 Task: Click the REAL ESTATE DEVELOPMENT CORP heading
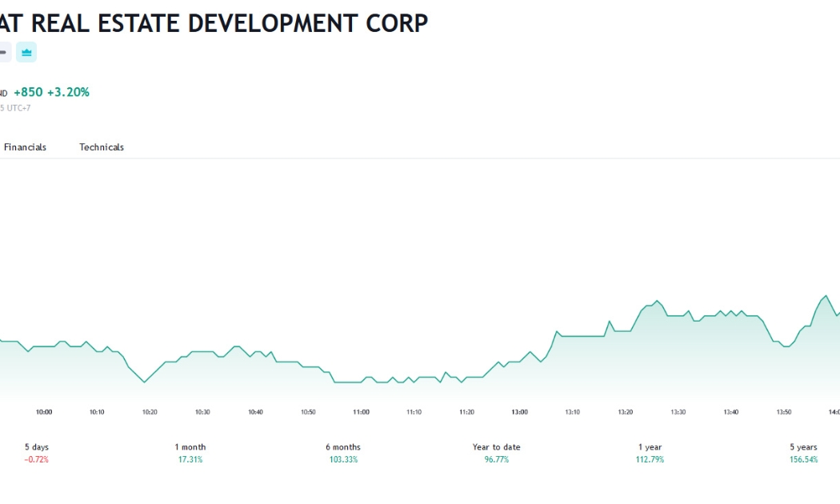click(230, 23)
